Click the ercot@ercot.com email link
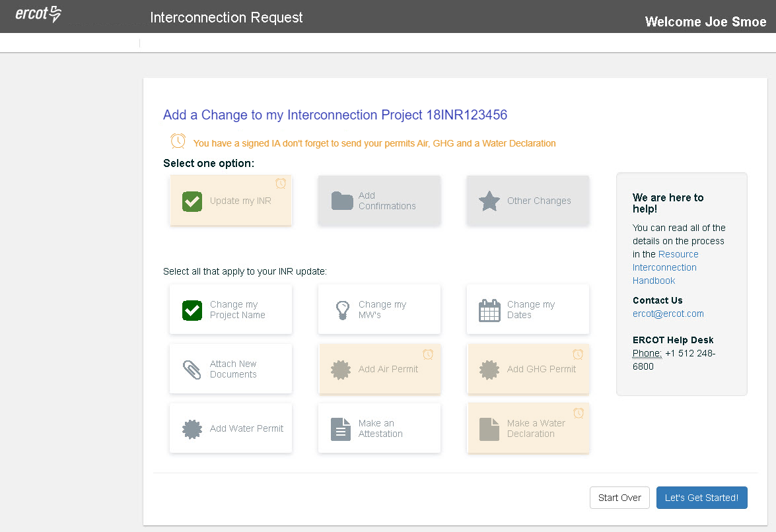776x532 pixels. [x=668, y=314]
